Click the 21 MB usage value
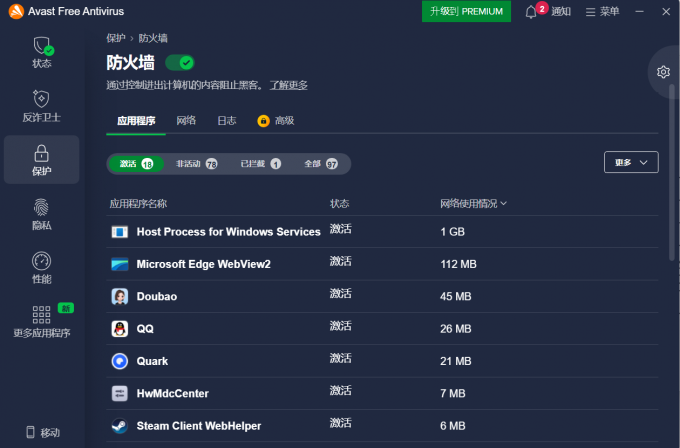 point(455,361)
